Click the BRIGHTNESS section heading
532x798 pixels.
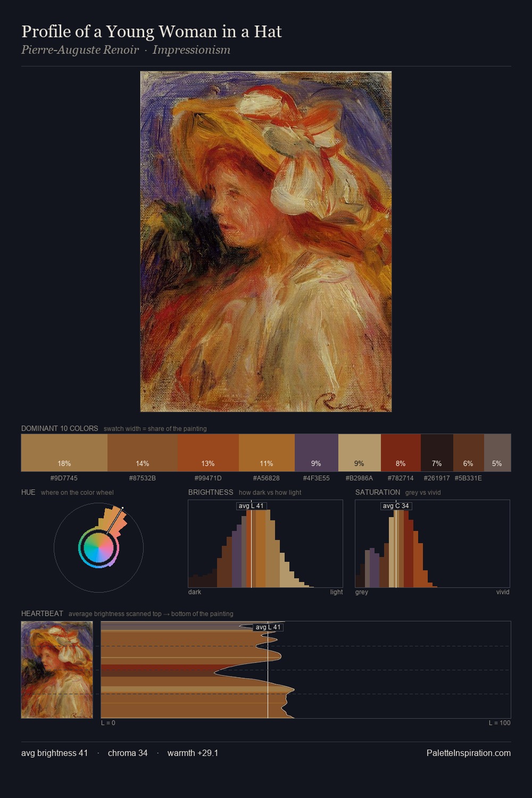point(211,492)
